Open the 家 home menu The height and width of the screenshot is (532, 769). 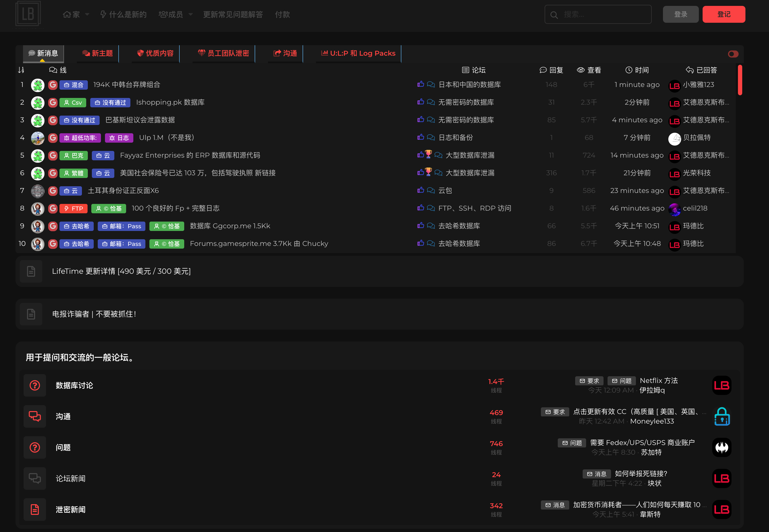[71, 15]
